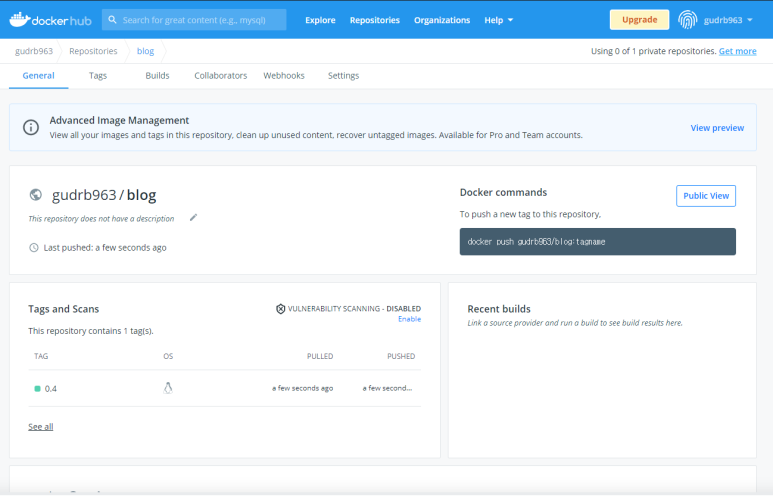
Task: Click the Docker commands heading
Action: [503, 192]
